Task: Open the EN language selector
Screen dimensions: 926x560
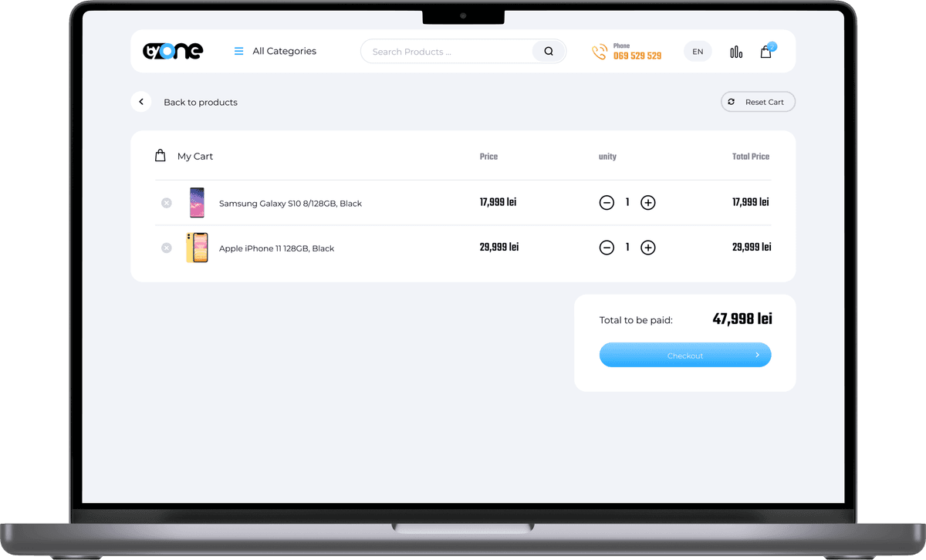Action: [x=698, y=52]
